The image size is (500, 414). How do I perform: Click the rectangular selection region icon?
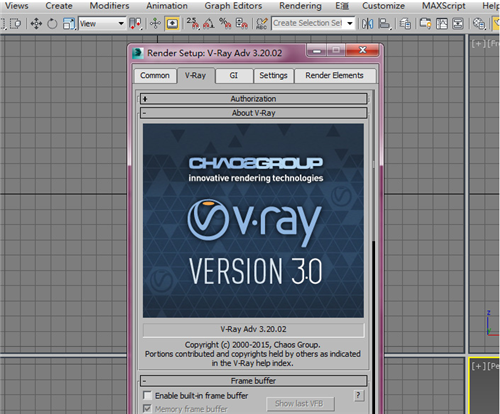click(15, 24)
